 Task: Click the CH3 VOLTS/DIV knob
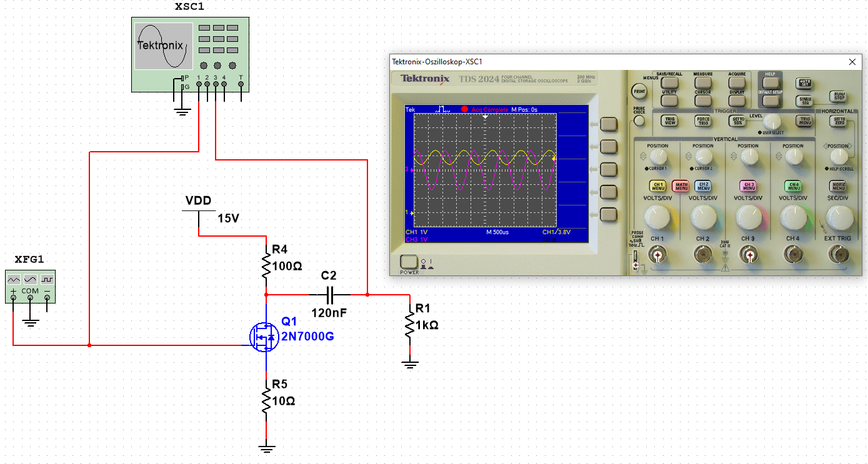coord(748,217)
